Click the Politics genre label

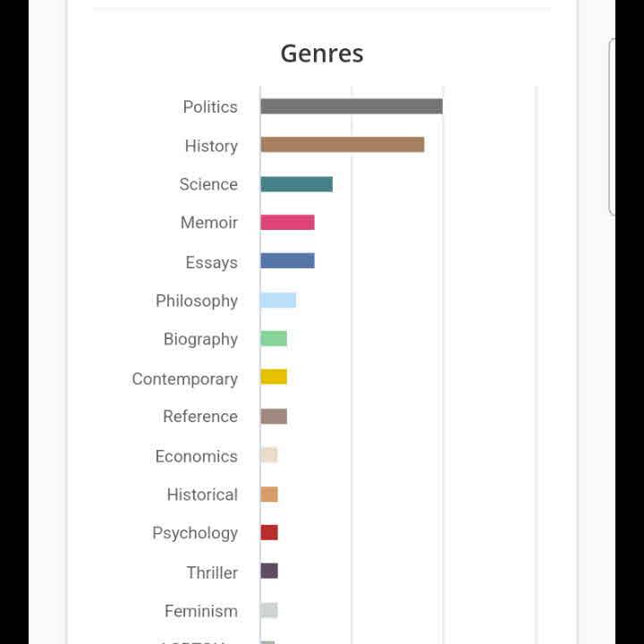click(210, 107)
